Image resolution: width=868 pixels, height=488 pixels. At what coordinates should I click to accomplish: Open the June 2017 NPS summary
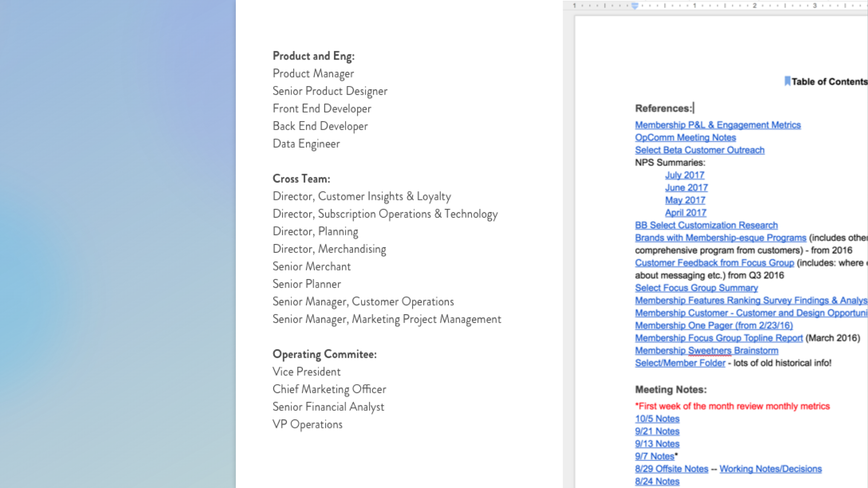tap(686, 188)
